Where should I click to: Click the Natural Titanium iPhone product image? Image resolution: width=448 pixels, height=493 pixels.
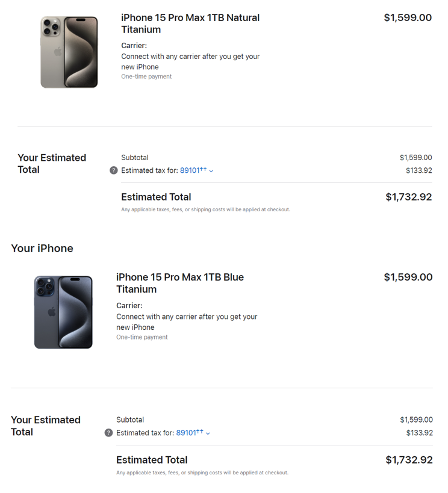click(69, 52)
